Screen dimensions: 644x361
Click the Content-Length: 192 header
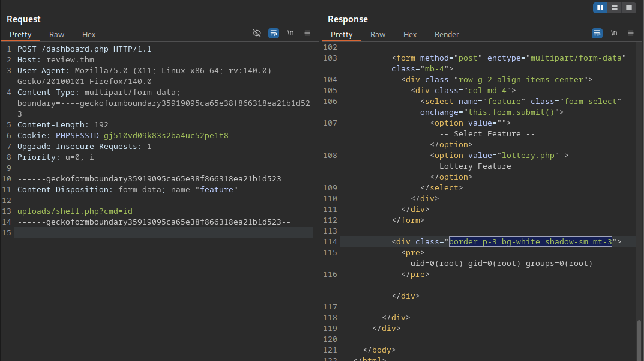coord(63,125)
